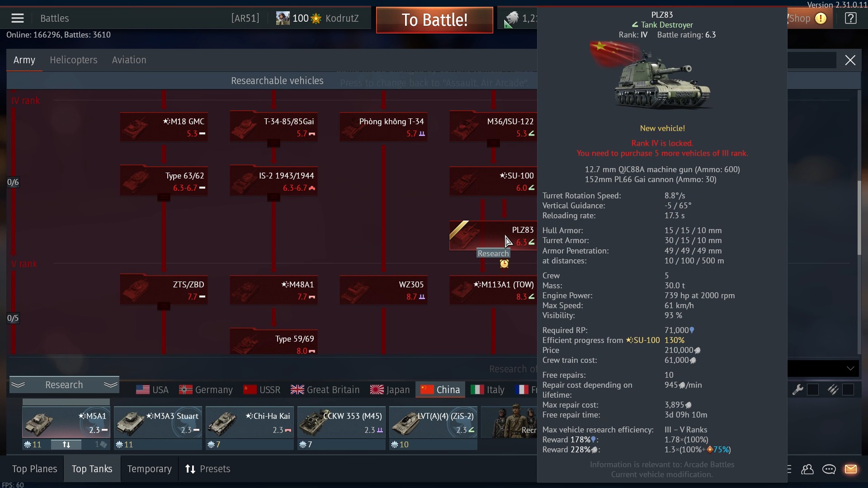Expand the Type 63/62 group folder marker

pyautogui.click(x=164, y=198)
